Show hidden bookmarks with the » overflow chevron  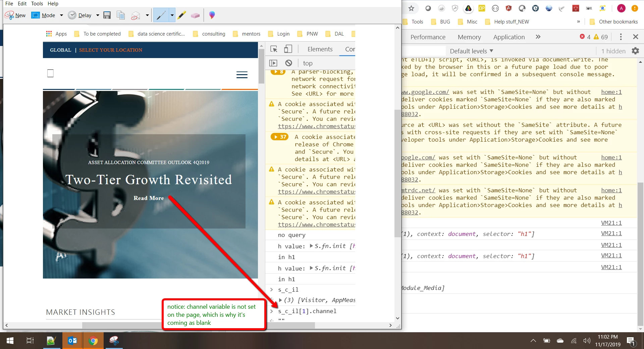pyautogui.click(x=578, y=22)
